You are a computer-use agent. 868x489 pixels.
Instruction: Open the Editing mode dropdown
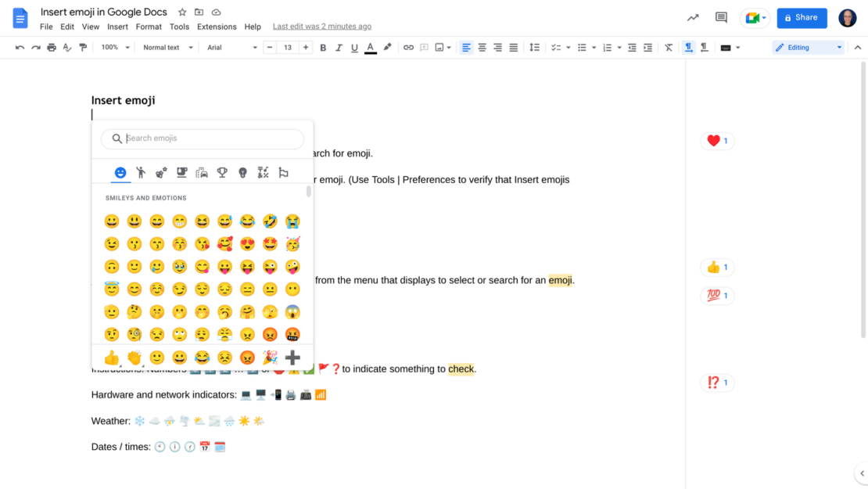(x=806, y=47)
